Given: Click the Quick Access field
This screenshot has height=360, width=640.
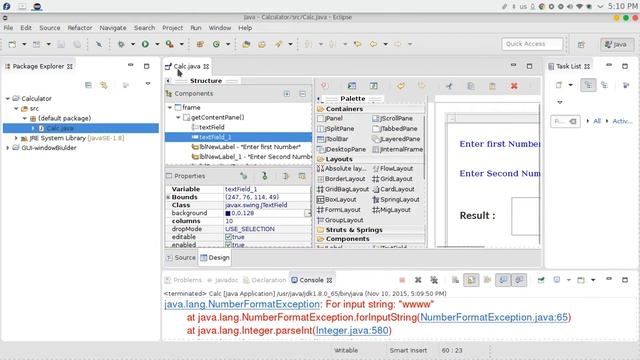Looking at the screenshot, I should tap(532, 44).
